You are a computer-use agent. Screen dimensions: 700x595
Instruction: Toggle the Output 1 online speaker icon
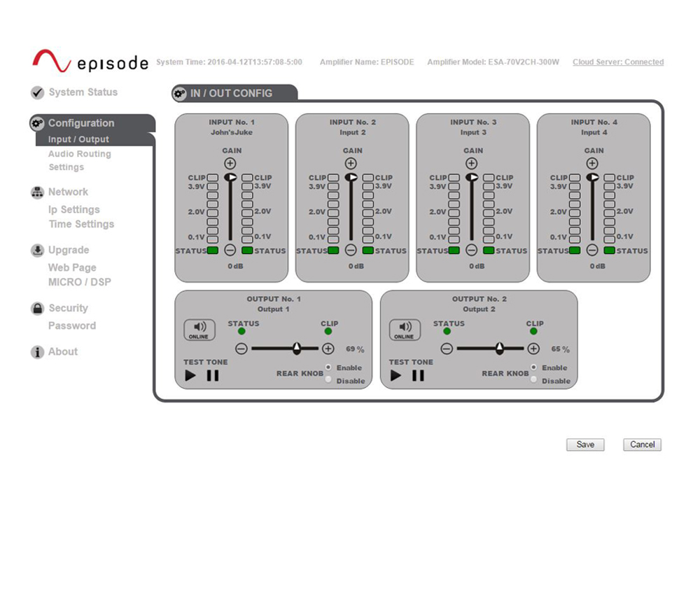[199, 330]
